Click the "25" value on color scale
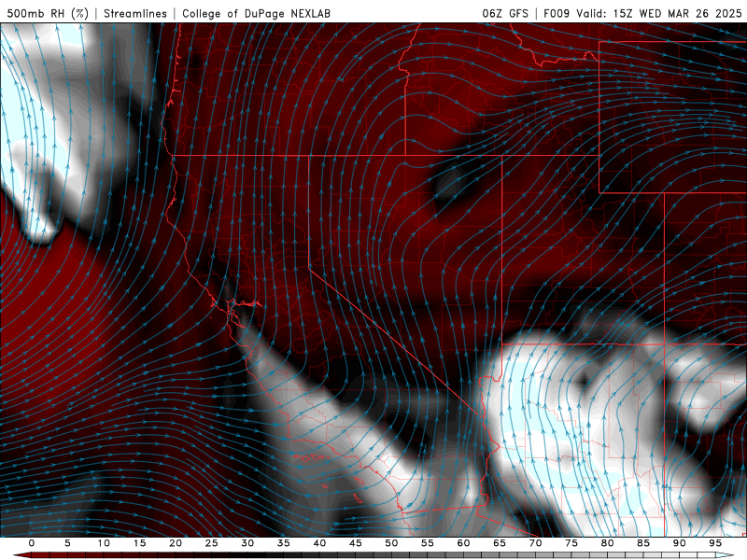This screenshot has height=560, width=747. (212, 543)
